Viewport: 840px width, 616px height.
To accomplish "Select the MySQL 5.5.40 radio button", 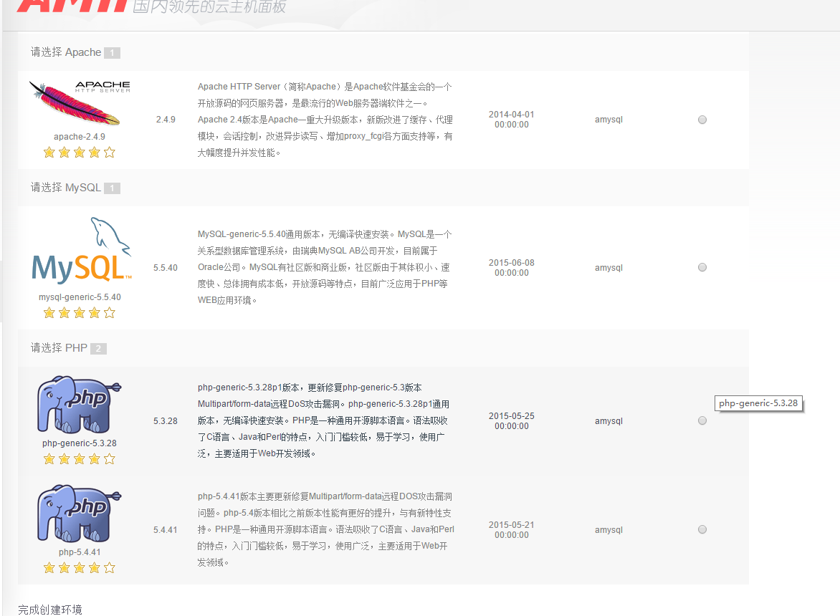I will coord(702,267).
